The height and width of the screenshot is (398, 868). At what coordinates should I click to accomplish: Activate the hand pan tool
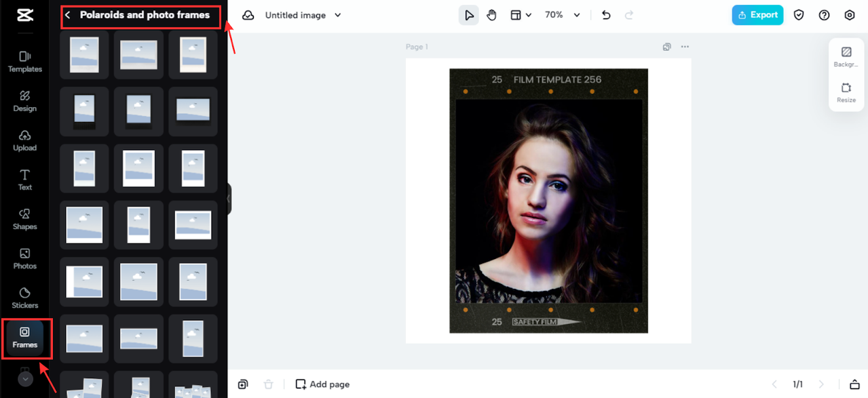click(x=491, y=15)
